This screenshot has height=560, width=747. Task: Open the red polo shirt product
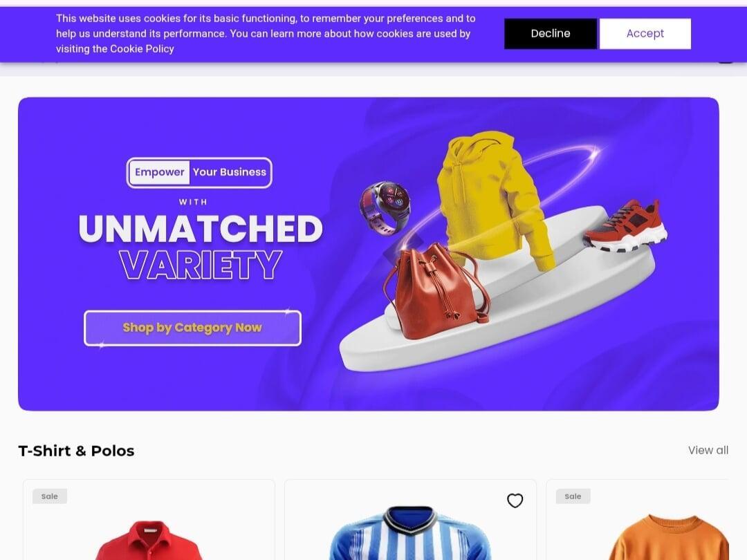[x=149, y=541]
